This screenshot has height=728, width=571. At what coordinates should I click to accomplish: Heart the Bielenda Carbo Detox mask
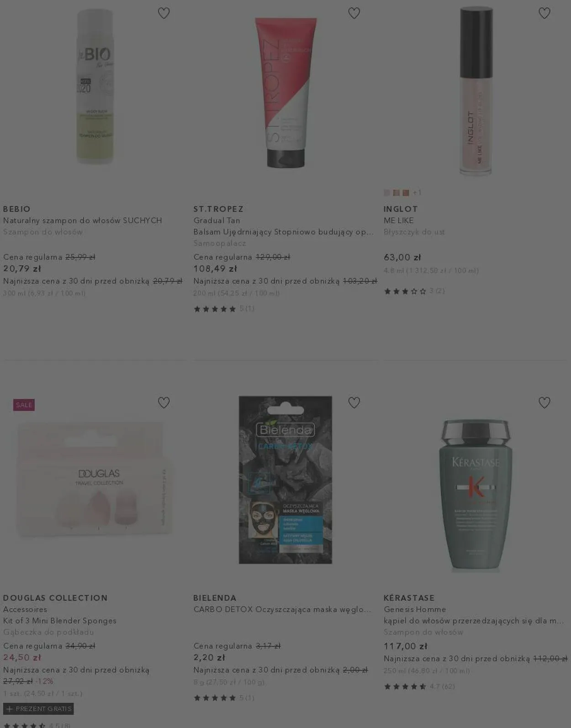pos(354,402)
